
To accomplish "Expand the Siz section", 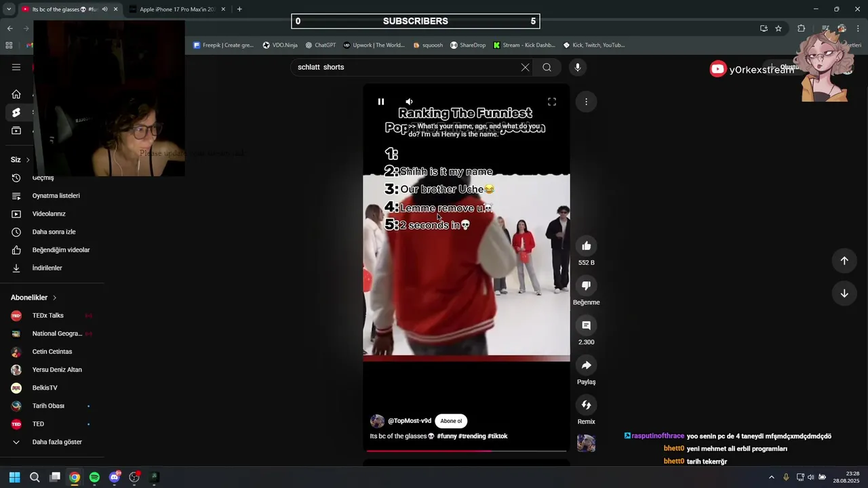I will pos(20,160).
